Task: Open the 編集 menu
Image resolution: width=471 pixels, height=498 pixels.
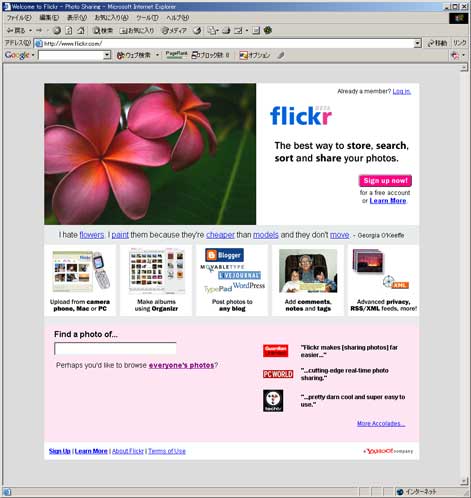Action: [49, 18]
